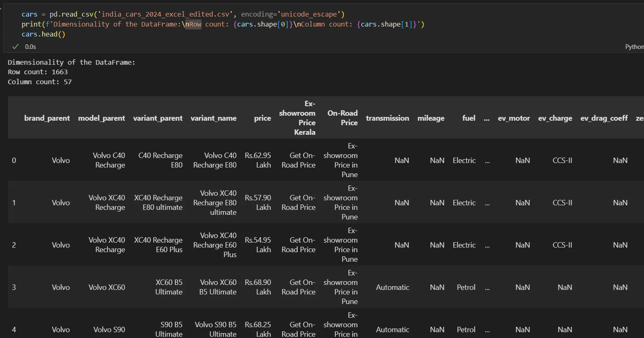The image size is (644, 338).
Task: Click the 'Rs.62.95 Lakh' price cell
Action: [258, 160]
